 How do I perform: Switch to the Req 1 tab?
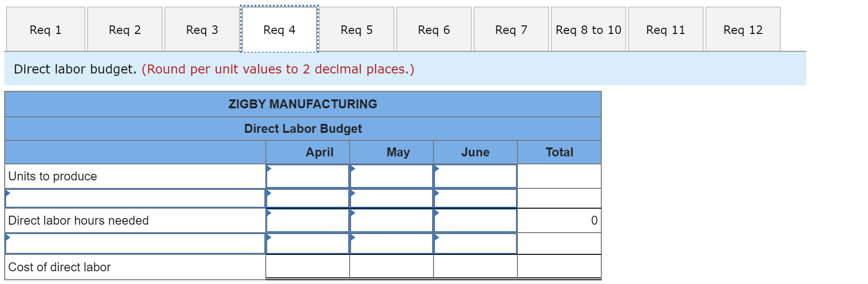tap(45, 29)
